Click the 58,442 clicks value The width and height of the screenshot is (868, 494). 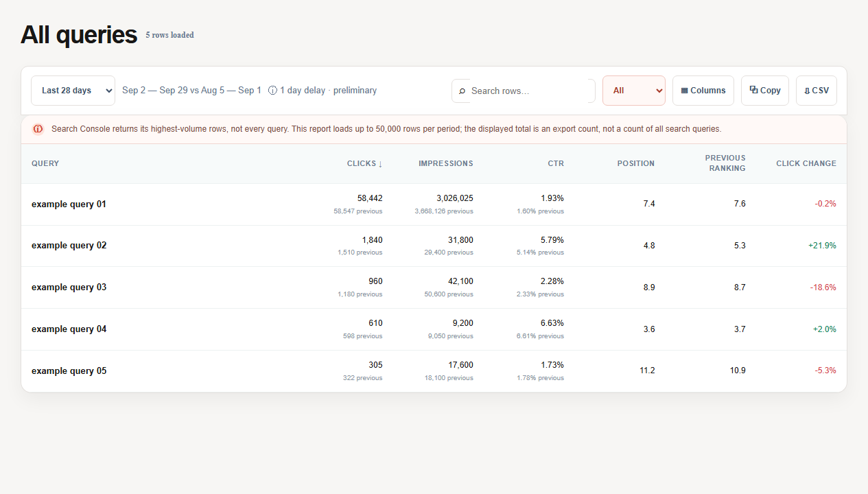(x=370, y=198)
